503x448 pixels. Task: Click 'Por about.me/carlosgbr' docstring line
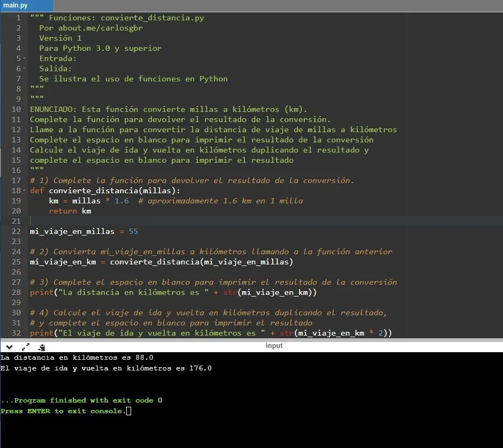click(x=91, y=28)
